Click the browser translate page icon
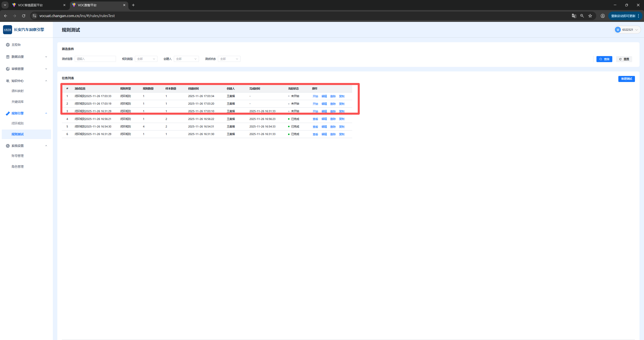 click(x=574, y=16)
